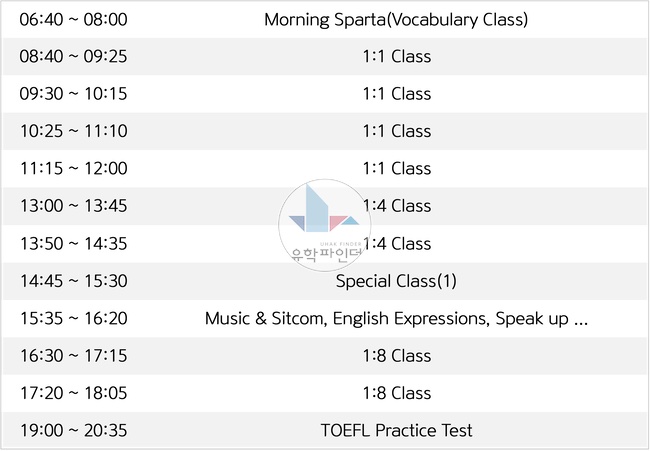
Task: Click the 09:30 ~ 10:15 time cell
Action: pos(73,94)
